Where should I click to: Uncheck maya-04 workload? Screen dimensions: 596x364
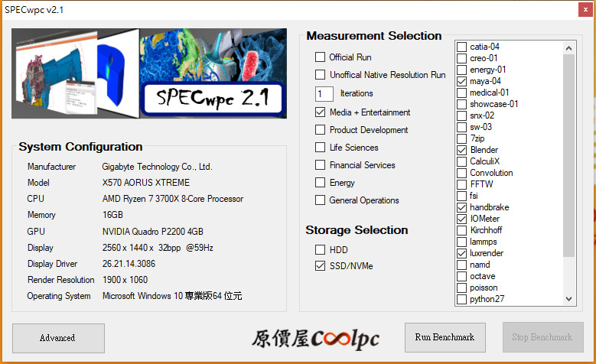[x=461, y=81]
